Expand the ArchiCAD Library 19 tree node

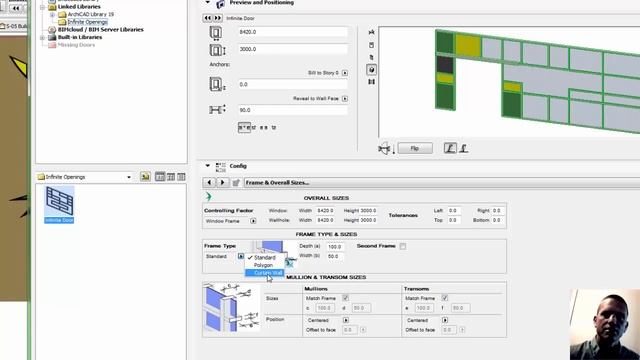(x=52, y=15)
